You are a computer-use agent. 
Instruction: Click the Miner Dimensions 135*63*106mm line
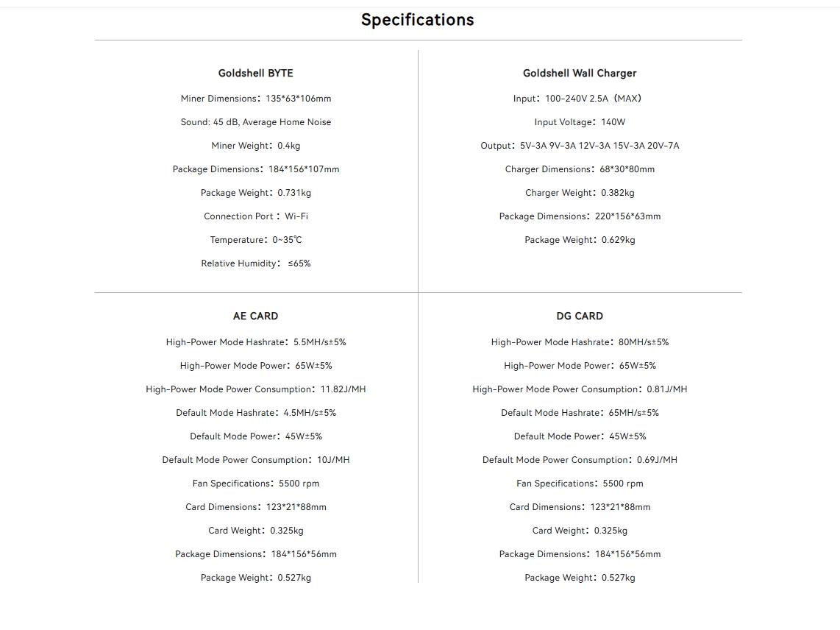click(256, 99)
